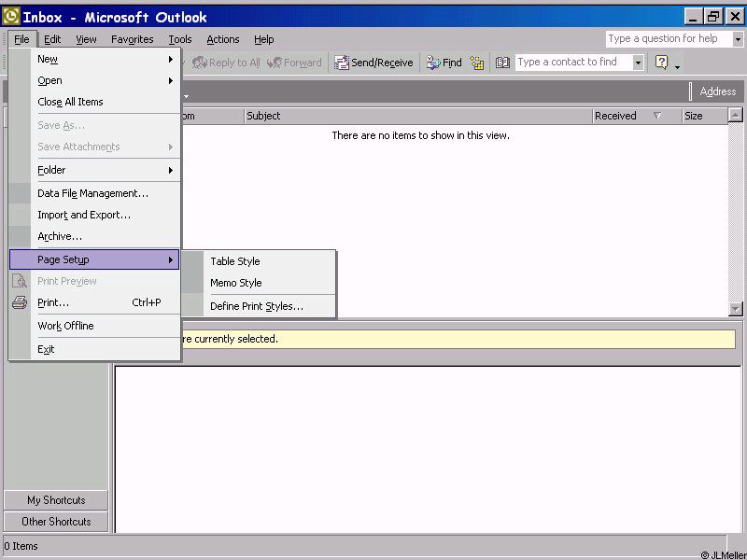Toggle Work Offline in File menu

pyautogui.click(x=65, y=326)
